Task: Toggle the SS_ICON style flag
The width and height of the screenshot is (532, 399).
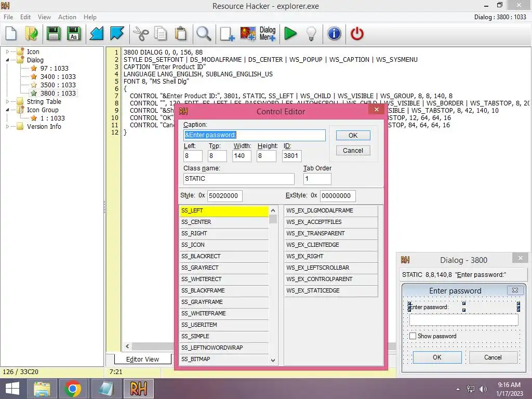Action: click(x=224, y=245)
